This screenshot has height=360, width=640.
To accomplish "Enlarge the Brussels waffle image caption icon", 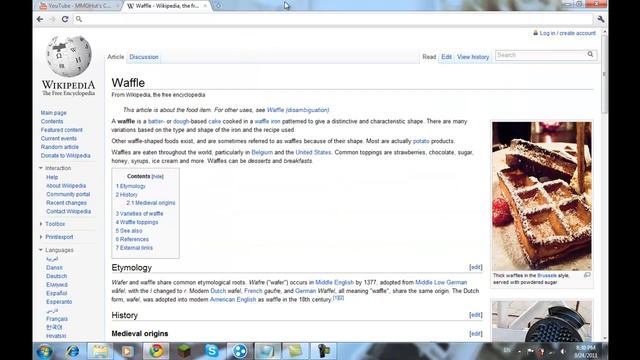I will pos(587,276).
